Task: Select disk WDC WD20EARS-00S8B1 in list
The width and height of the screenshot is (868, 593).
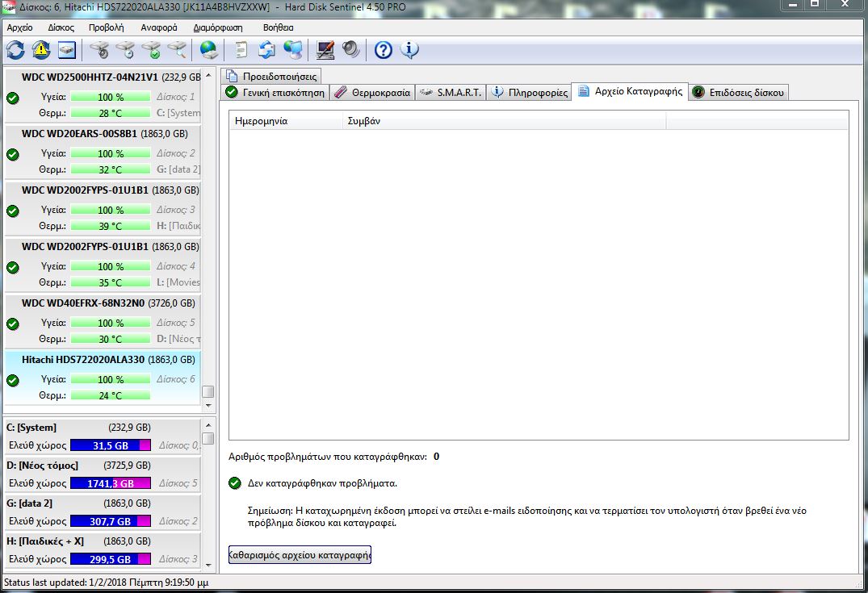Action: [103, 151]
